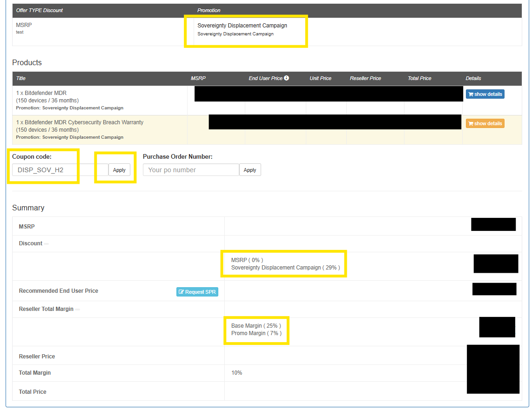The height and width of the screenshot is (411, 532).
Task: Show details for Bitdefender MDR product
Action: click(x=485, y=94)
